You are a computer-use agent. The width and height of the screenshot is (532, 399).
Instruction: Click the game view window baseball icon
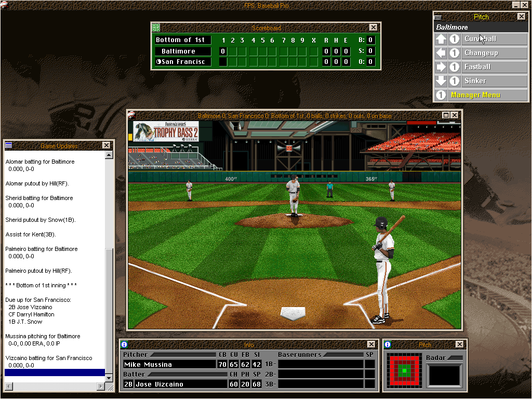(x=131, y=115)
